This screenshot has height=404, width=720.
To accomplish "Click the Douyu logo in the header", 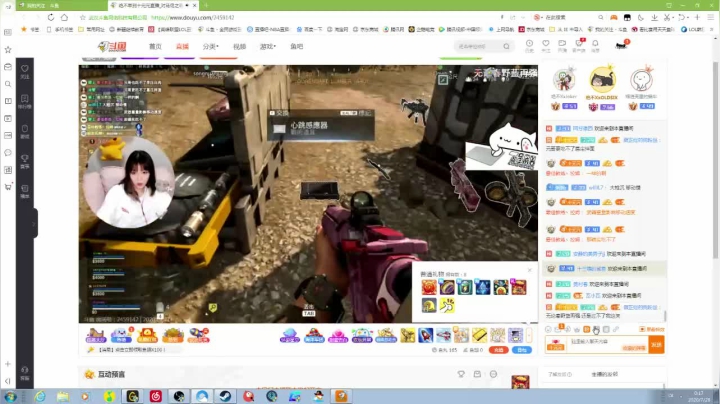I will pyautogui.click(x=112, y=46).
